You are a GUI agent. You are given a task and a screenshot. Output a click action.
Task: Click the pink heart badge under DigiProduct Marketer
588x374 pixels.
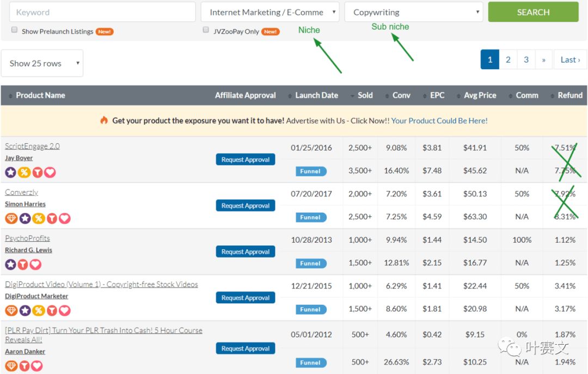[x=64, y=311]
